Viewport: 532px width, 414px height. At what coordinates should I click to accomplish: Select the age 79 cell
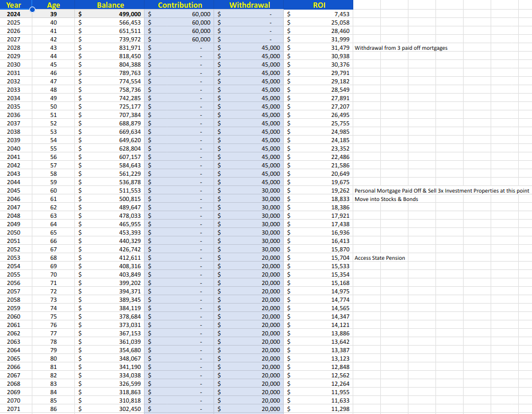coord(53,350)
